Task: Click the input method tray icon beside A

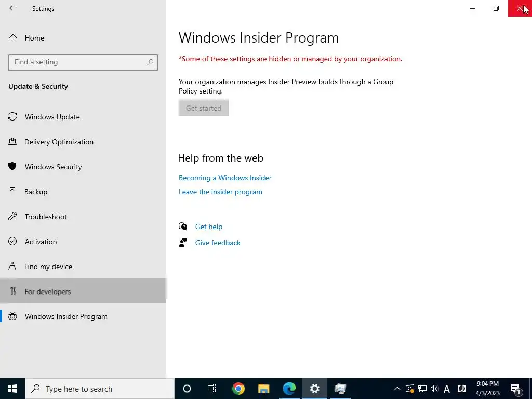Action: [x=461, y=389]
